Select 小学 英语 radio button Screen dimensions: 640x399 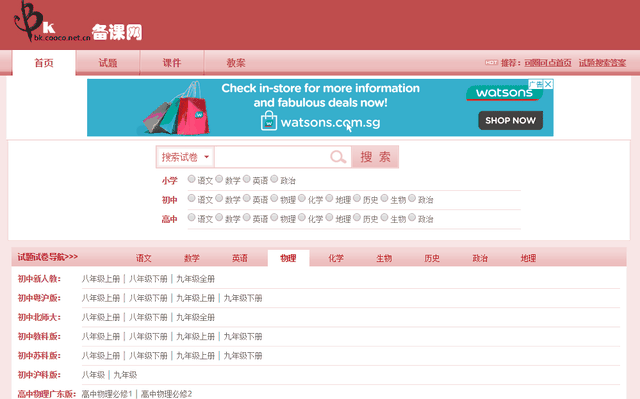247,179
